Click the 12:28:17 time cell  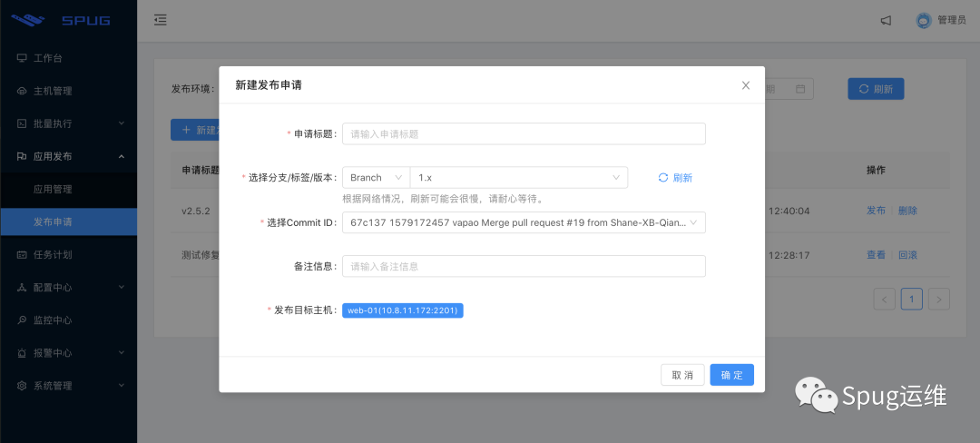789,256
